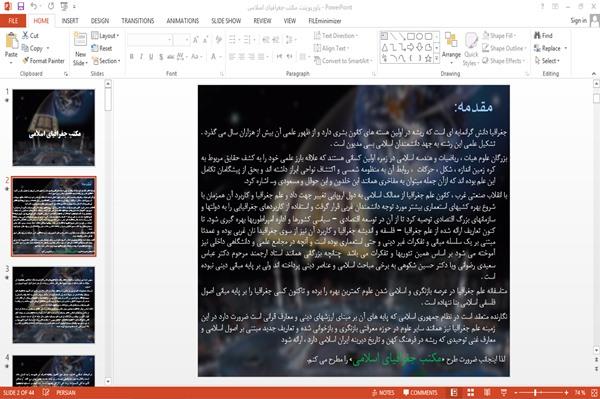The width and height of the screenshot is (600, 399).
Task: Click the zoom out minus button
Action: coord(516,392)
